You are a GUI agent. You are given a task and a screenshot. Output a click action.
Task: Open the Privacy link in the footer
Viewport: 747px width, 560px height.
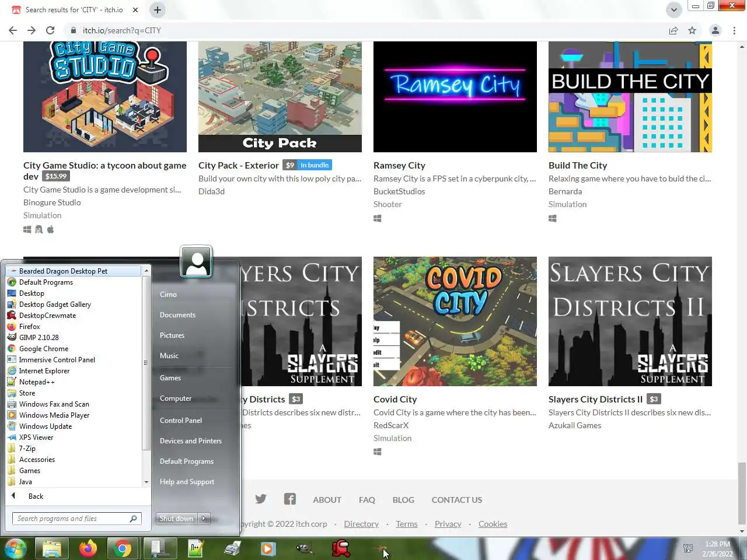(448, 524)
